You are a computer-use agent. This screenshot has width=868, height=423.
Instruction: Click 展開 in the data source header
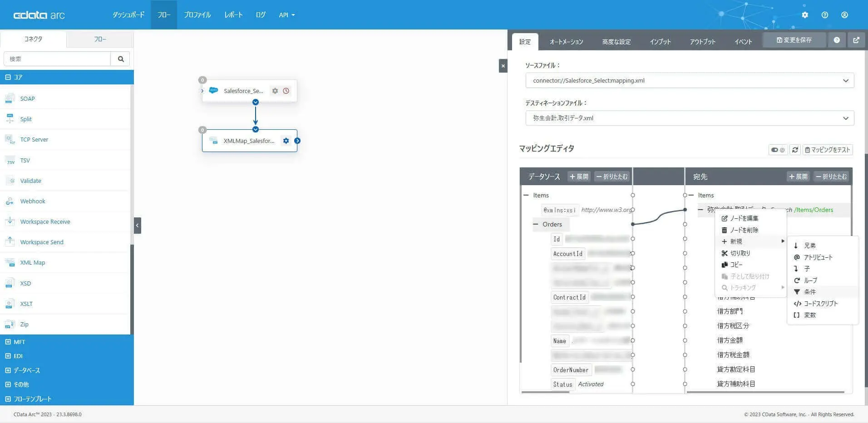(579, 177)
